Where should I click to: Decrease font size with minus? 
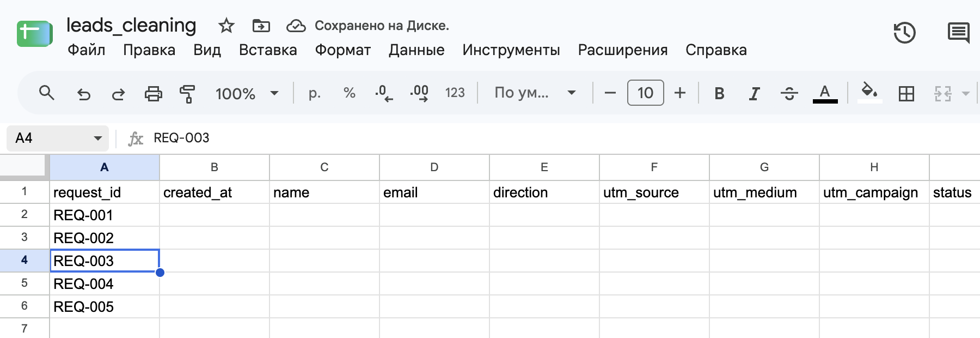[x=610, y=93]
